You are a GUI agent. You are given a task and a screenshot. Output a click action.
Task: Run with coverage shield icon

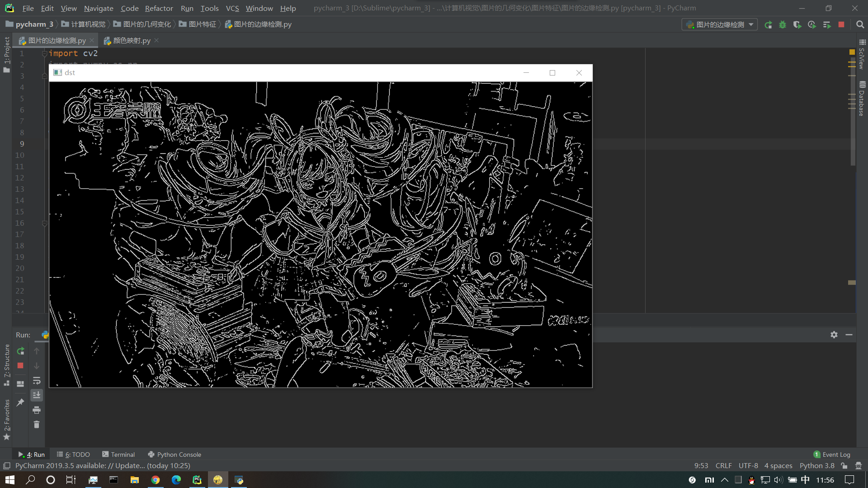[797, 25]
